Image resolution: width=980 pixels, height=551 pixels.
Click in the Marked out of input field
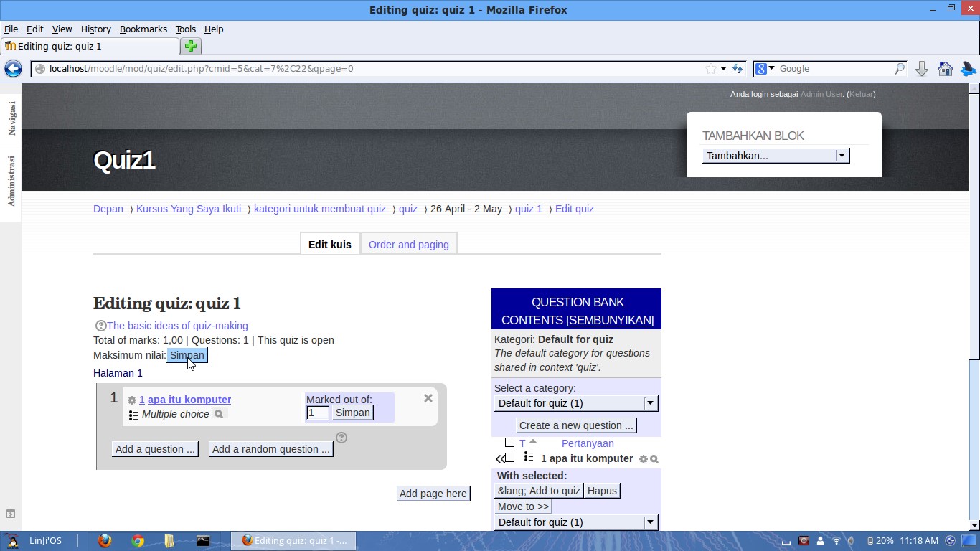(318, 413)
